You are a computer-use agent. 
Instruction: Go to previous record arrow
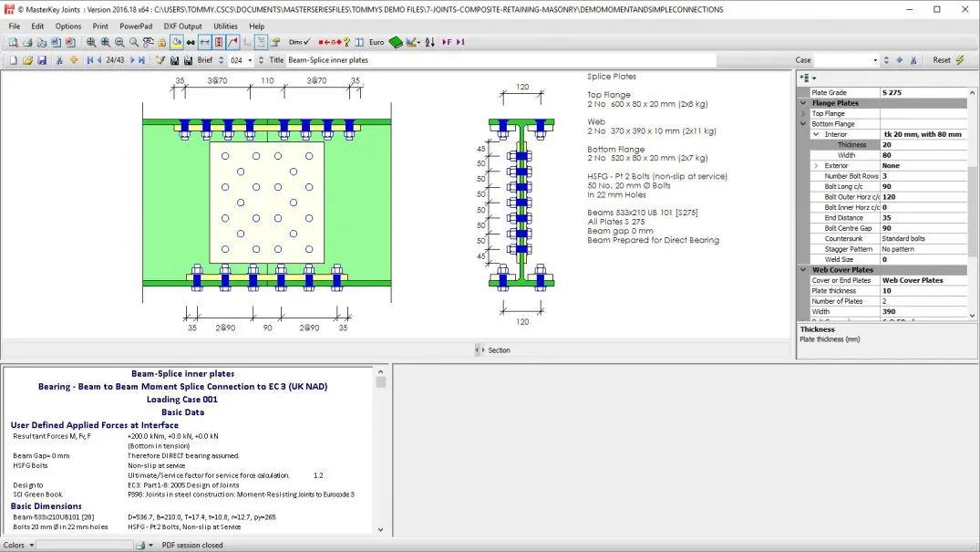click(99, 60)
